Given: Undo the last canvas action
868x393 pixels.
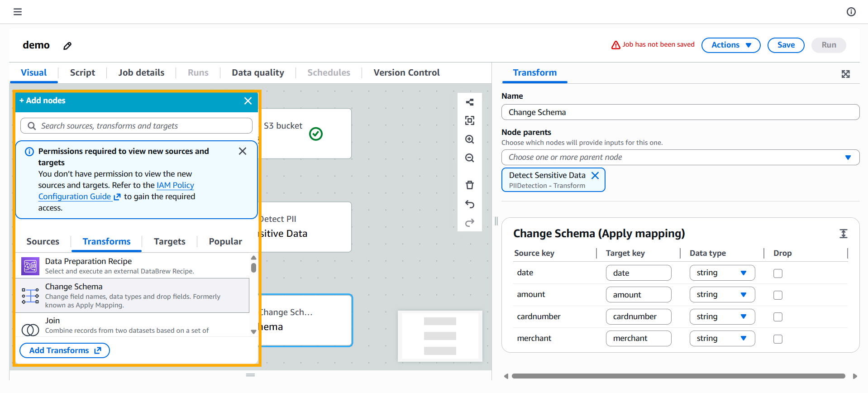Looking at the screenshot, I should [470, 204].
